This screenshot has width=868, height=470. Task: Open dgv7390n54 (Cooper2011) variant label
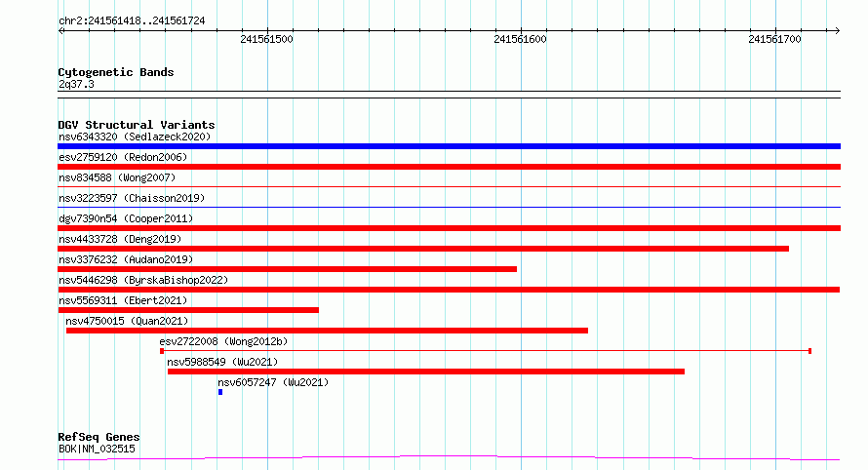click(x=126, y=218)
